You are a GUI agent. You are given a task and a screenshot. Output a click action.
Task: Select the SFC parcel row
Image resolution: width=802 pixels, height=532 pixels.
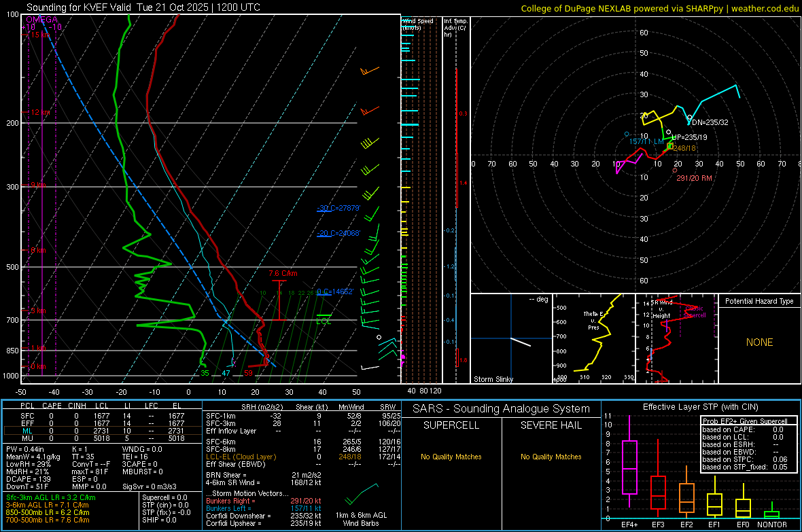point(103,416)
